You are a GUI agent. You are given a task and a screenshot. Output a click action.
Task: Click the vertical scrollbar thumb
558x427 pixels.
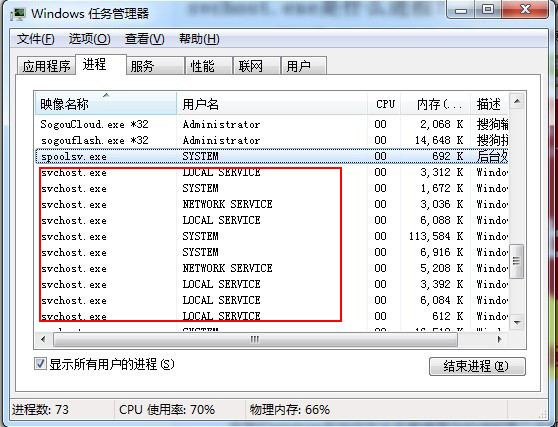[516, 261]
